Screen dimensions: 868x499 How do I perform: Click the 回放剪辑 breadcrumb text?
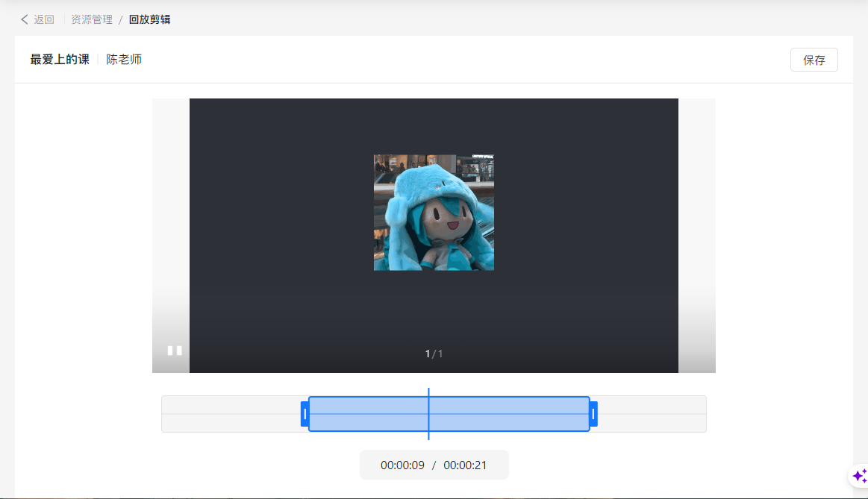149,19
